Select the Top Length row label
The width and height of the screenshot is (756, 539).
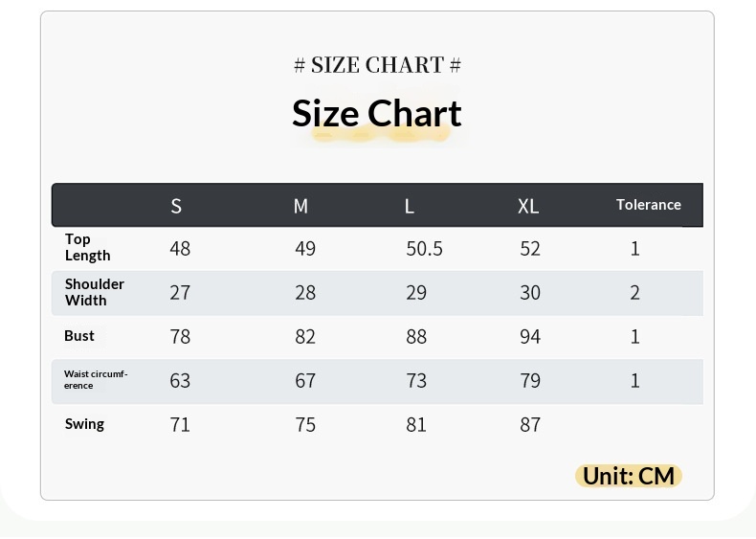tap(88, 247)
